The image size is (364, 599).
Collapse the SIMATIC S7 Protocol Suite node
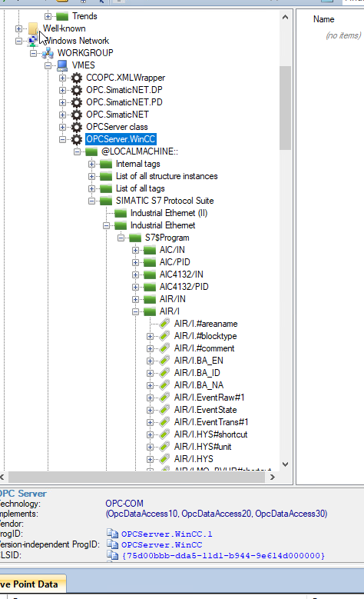point(91,201)
